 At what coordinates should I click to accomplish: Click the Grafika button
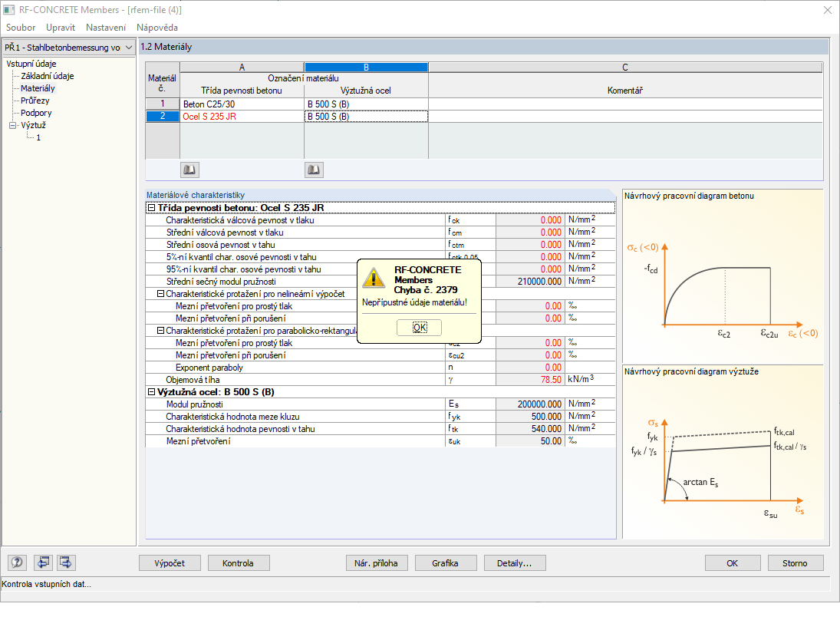point(445,563)
